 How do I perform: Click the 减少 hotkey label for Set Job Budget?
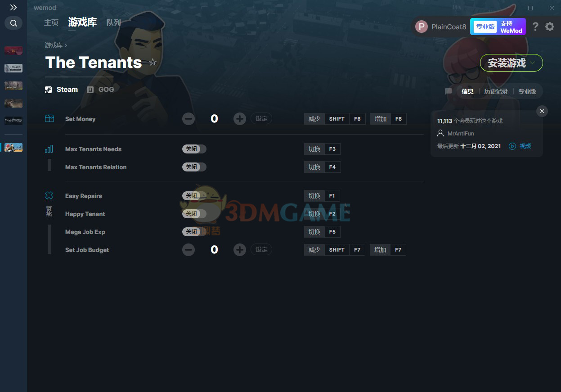pyautogui.click(x=314, y=250)
